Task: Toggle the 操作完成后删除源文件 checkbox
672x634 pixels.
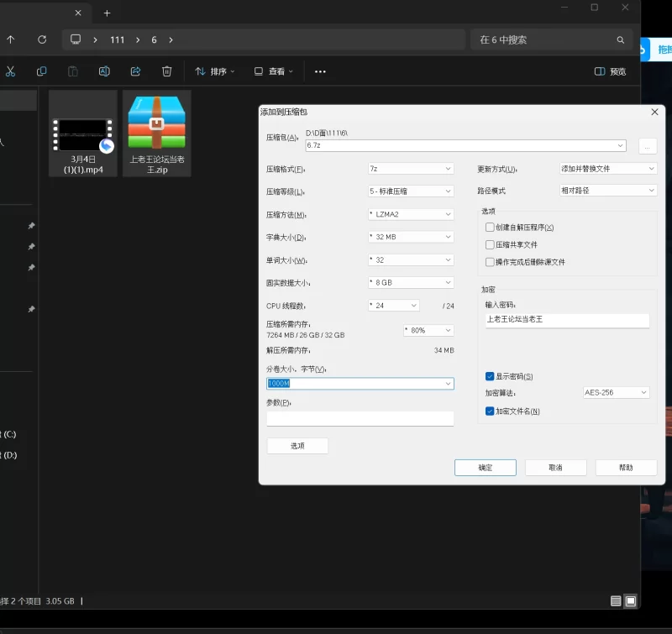Action: (x=490, y=262)
